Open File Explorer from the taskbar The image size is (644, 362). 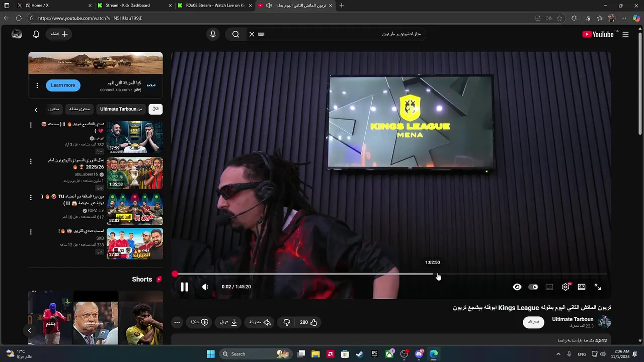315,354
